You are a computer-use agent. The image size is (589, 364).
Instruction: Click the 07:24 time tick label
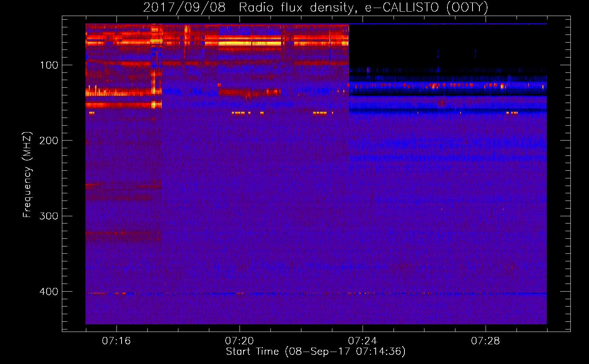(363, 341)
